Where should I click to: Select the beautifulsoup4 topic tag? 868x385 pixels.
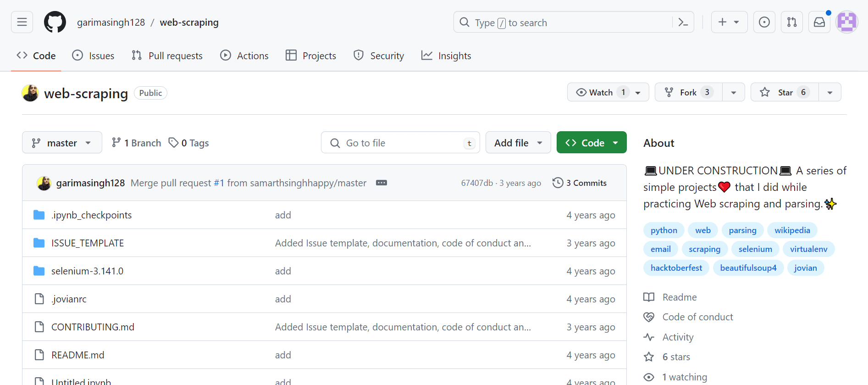(x=748, y=268)
